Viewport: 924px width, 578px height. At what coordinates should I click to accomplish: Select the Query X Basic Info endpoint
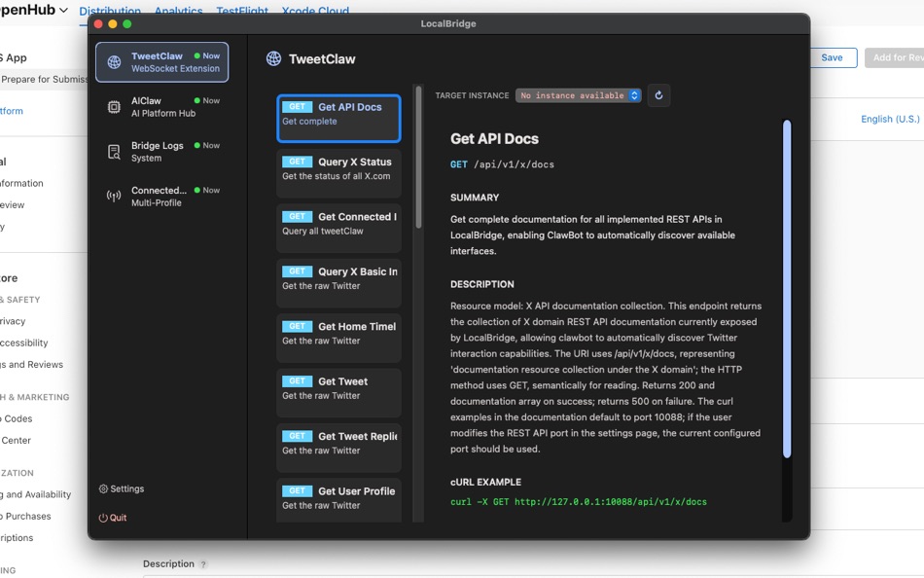338,283
